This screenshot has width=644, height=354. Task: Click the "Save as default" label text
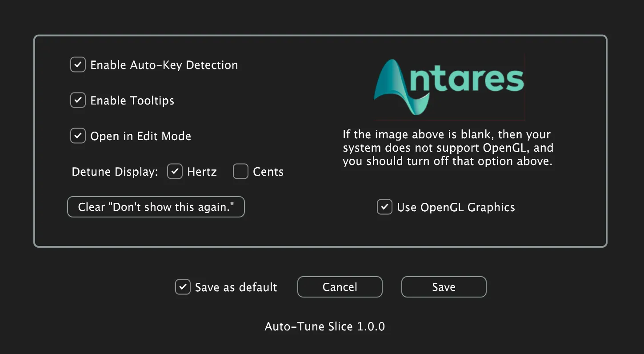236,287
